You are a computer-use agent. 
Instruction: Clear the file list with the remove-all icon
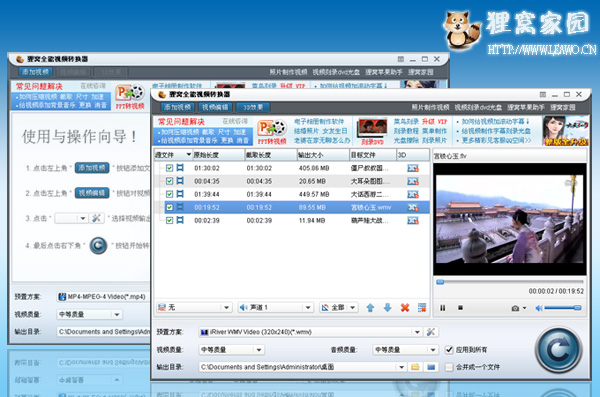(x=422, y=307)
